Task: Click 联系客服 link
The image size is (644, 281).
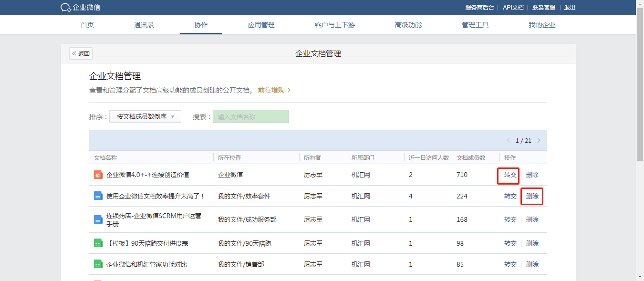Action: click(544, 8)
